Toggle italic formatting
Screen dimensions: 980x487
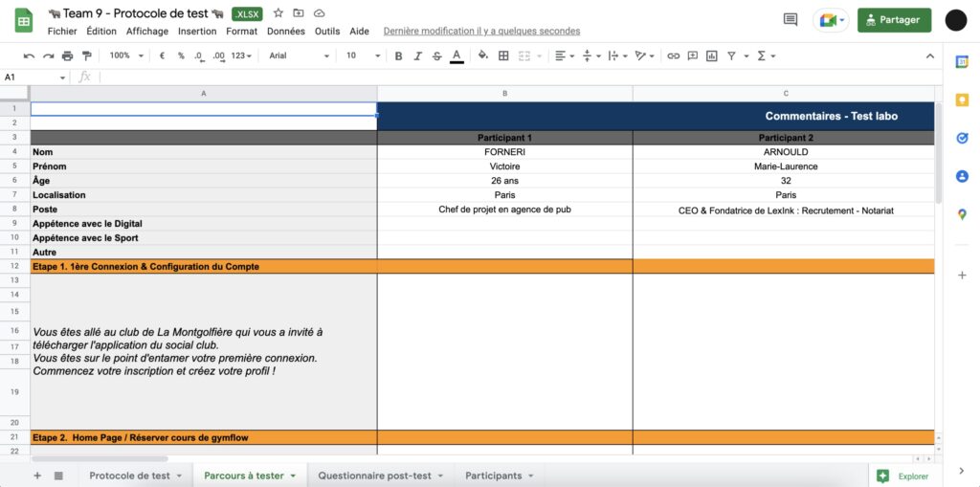[x=417, y=55]
